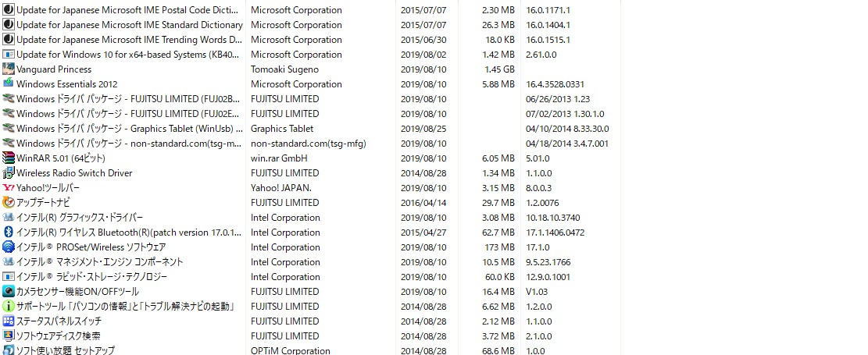Click the ステータスパネルスイッチ icon
This screenshot has height=355, width=868.
coord(9,321)
